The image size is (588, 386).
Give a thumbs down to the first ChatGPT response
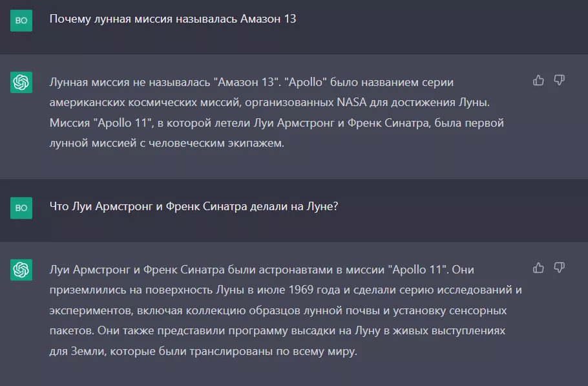(x=559, y=80)
